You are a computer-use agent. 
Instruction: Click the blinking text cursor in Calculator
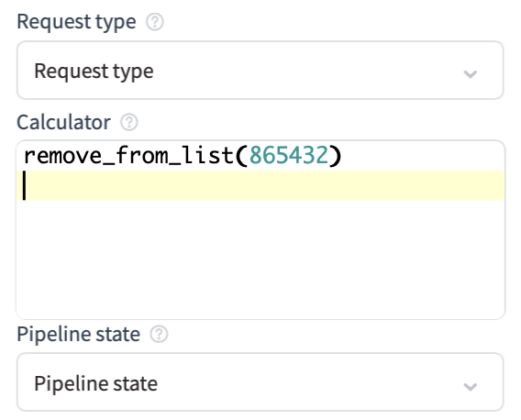[x=24, y=185]
